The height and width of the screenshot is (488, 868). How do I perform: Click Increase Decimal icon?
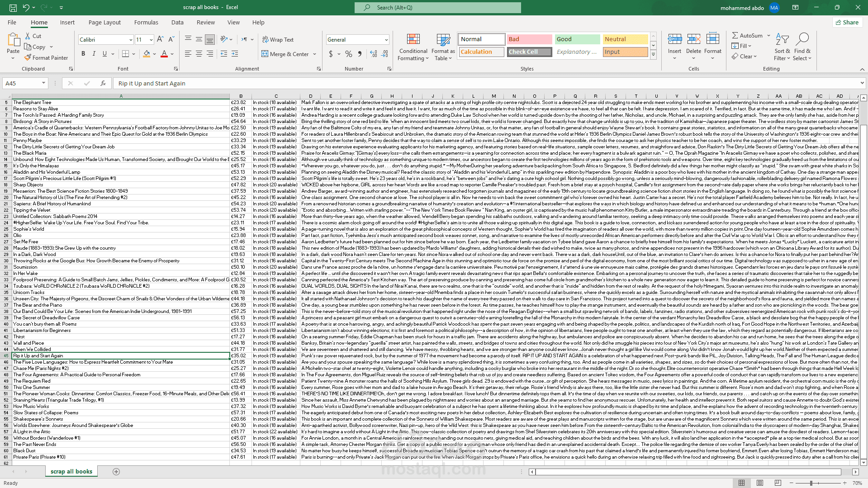(x=374, y=54)
